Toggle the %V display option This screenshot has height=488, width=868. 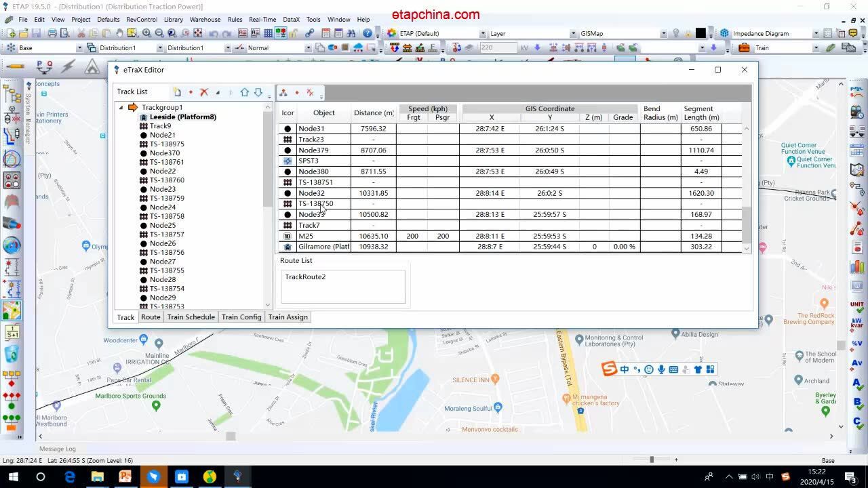[855, 344]
